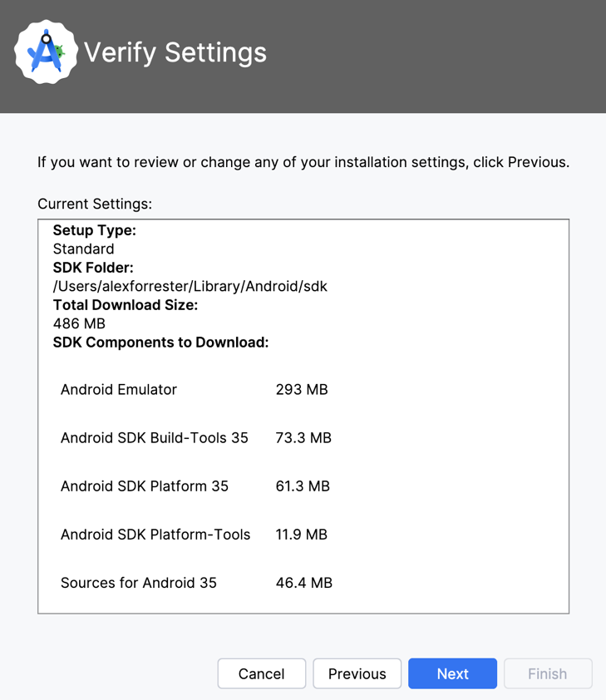The image size is (606, 700).
Task: Click the Setup Type label
Action: (x=94, y=230)
